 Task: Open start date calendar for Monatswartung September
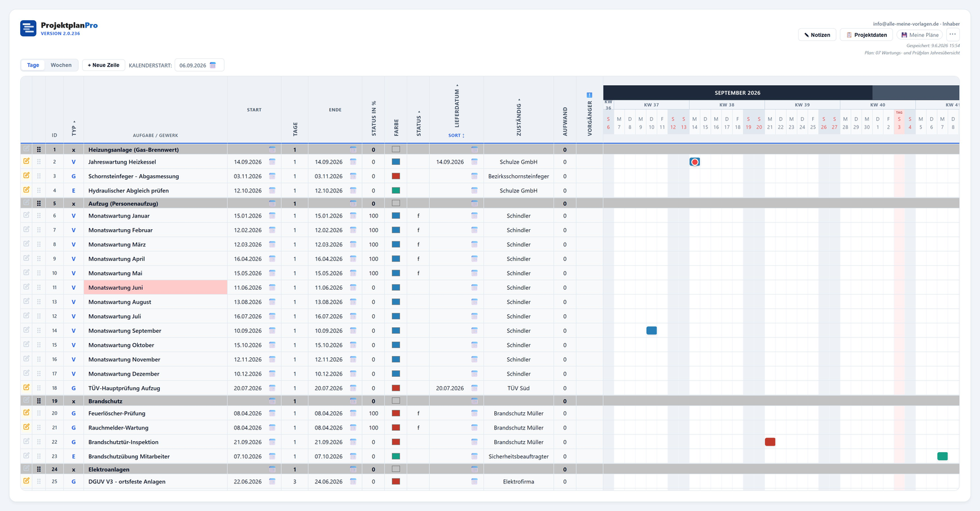point(272,331)
